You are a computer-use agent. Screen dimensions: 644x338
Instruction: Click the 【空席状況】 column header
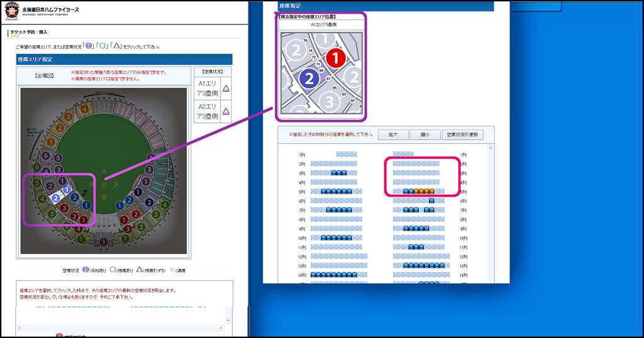[x=213, y=72]
